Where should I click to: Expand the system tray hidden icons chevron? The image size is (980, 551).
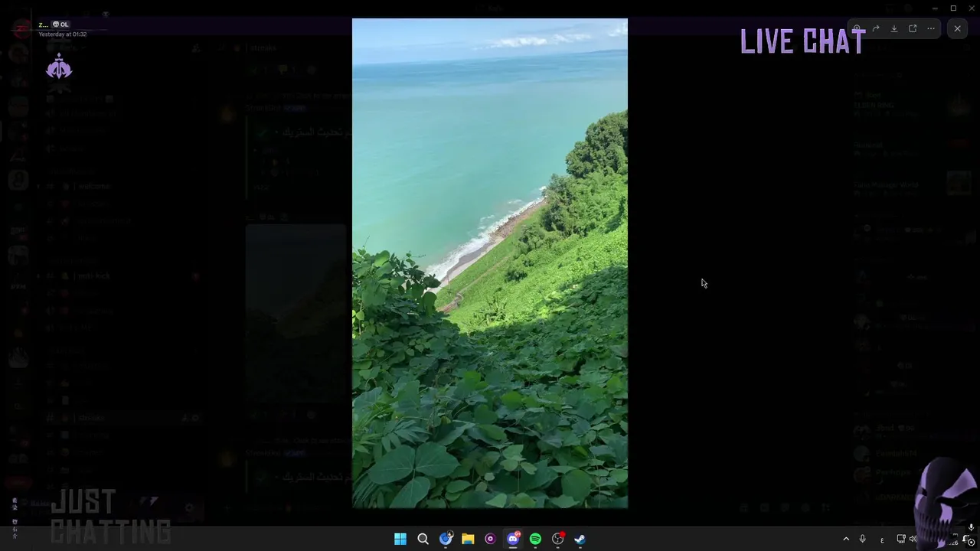point(846,539)
